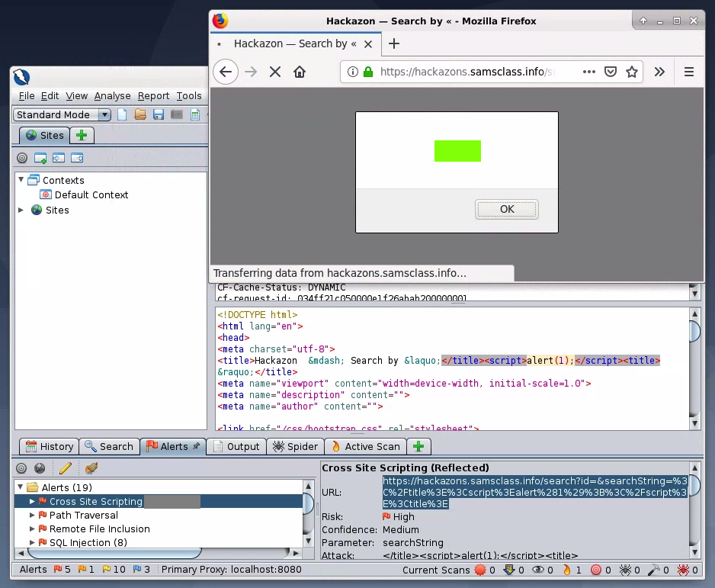The image size is (715, 588).
Task: Expand the Sites tree node
Action: [x=21, y=210]
